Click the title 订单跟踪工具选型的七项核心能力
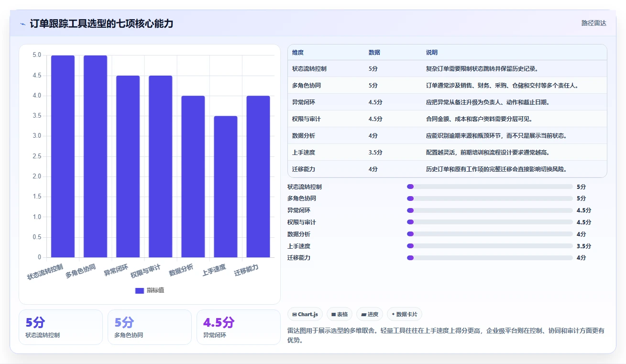This screenshot has width=626, height=364. [x=101, y=23]
